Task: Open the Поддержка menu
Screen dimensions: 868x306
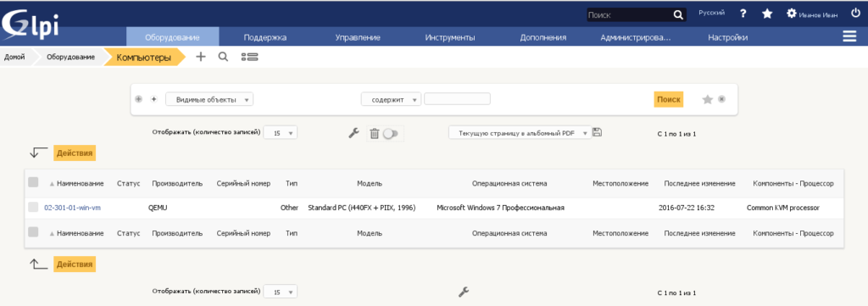Action: (264, 37)
